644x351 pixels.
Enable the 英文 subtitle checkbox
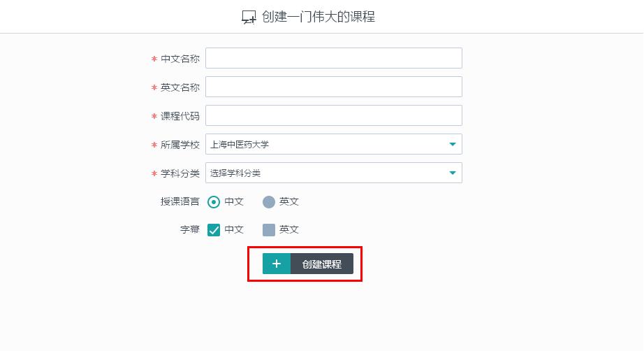(269, 230)
